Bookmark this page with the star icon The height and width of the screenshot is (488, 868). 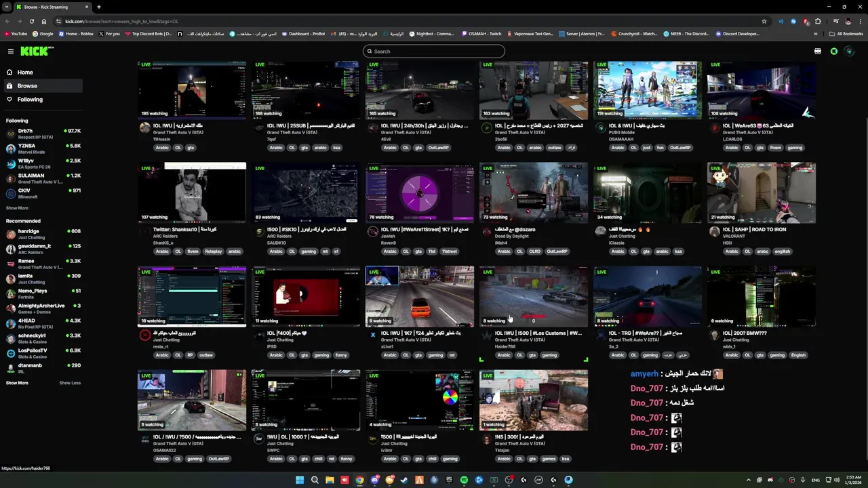coord(764,21)
